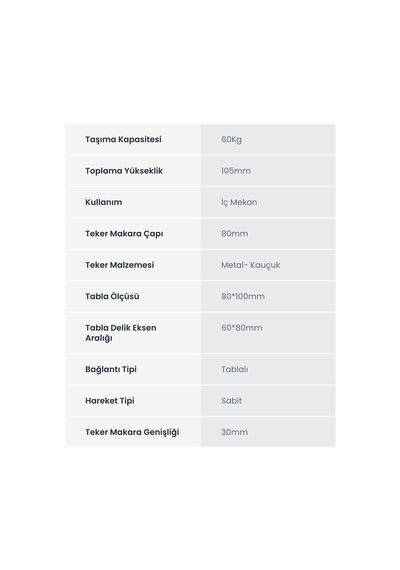Select the İç Mekan value

(239, 202)
